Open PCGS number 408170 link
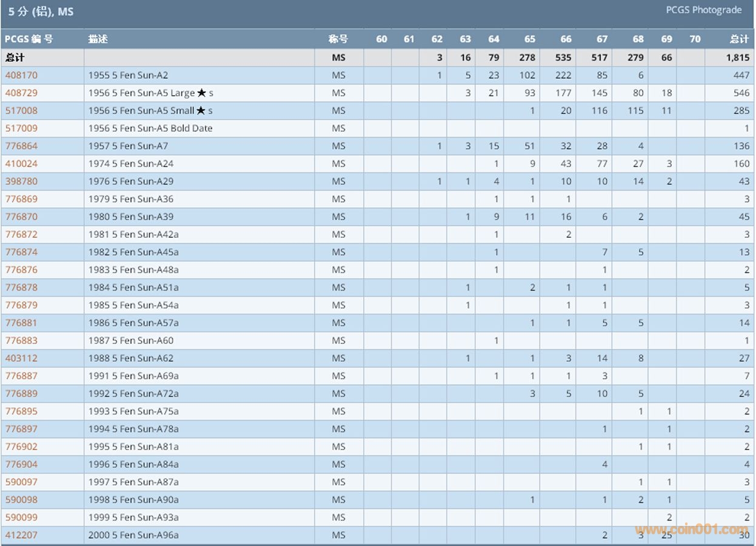 pyautogui.click(x=21, y=75)
